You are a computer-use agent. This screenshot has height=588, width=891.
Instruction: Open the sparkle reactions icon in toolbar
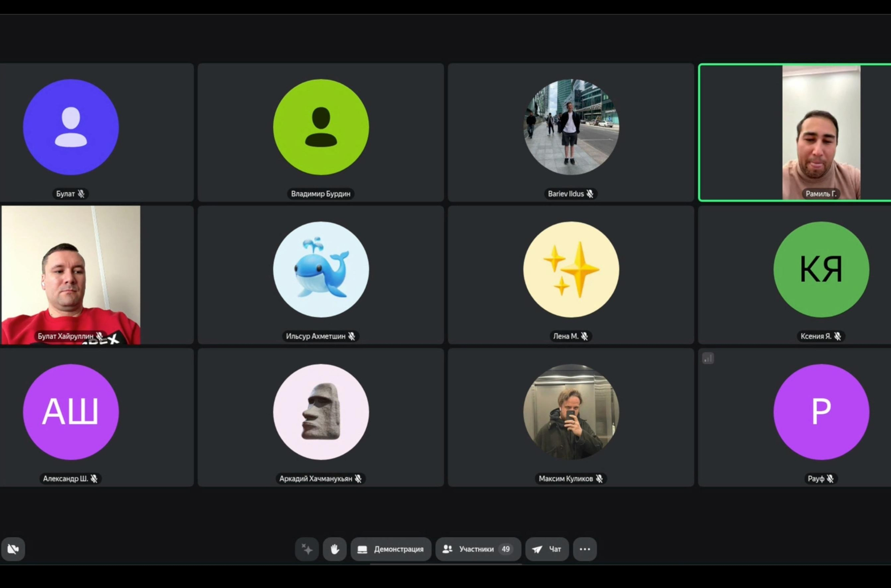[307, 549]
